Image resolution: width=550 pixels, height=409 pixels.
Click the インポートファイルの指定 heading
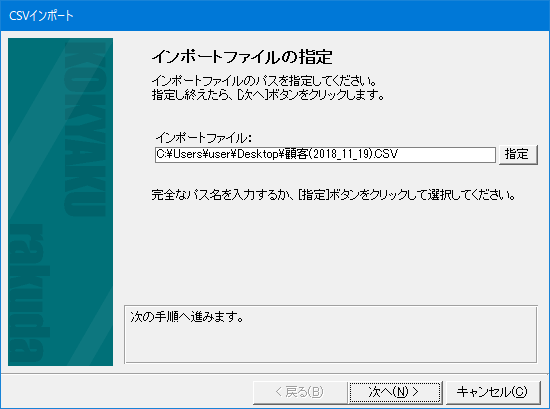click(242, 57)
